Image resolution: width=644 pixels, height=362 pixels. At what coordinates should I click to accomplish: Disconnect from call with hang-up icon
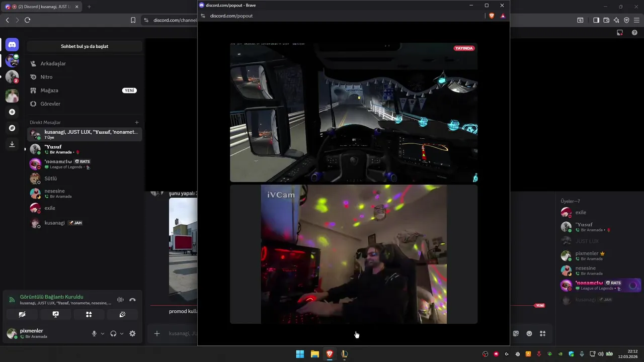(132, 300)
